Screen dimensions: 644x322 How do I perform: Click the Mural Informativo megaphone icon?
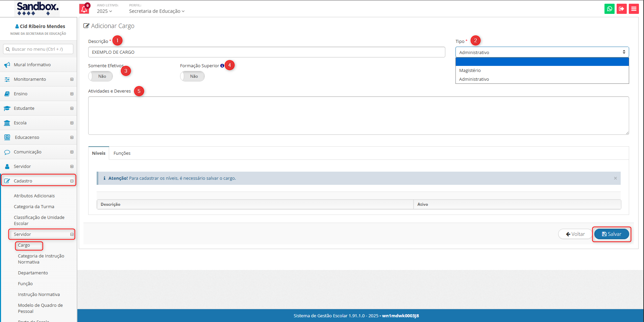[x=7, y=65]
